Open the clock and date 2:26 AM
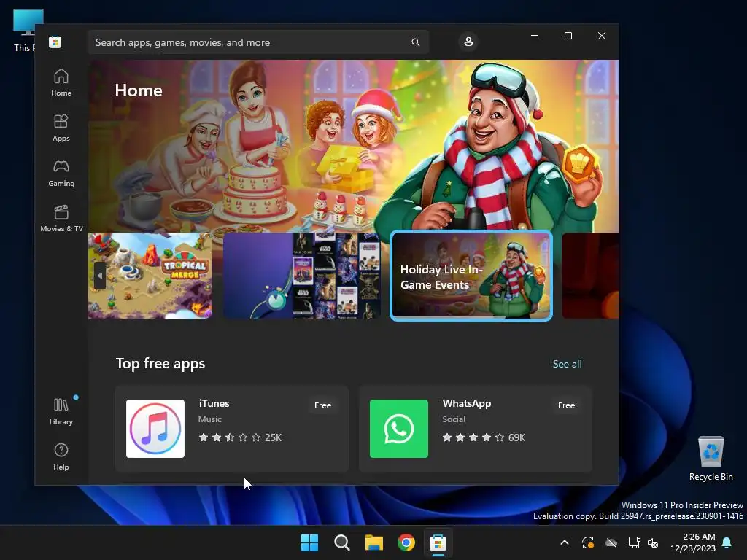 click(693, 542)
